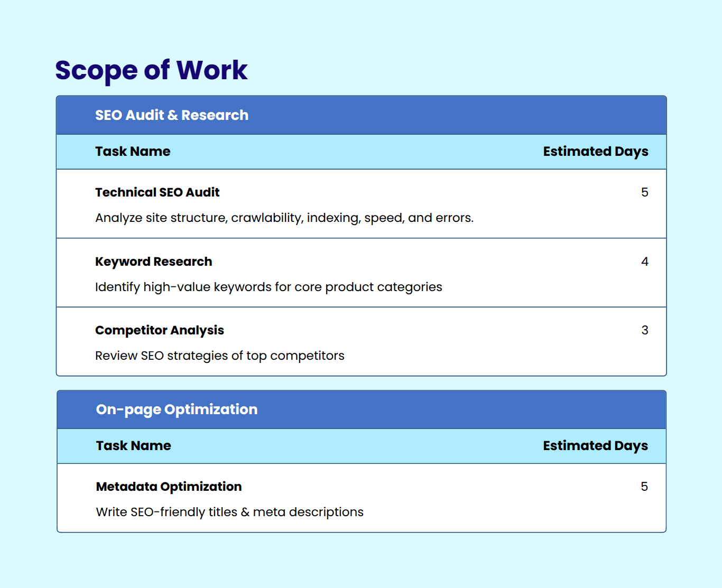Click the description about high-value keywords
The height and width of the screenshot is (588, 722).
click(268, 287)
